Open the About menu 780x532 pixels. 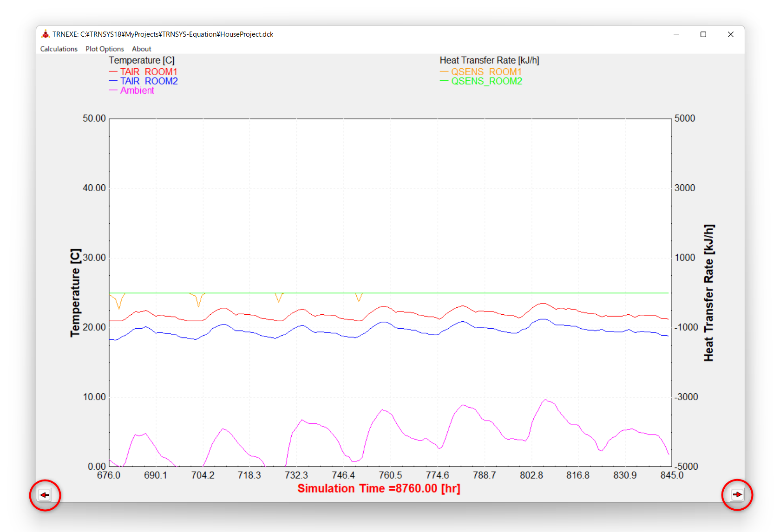[141, 49]
